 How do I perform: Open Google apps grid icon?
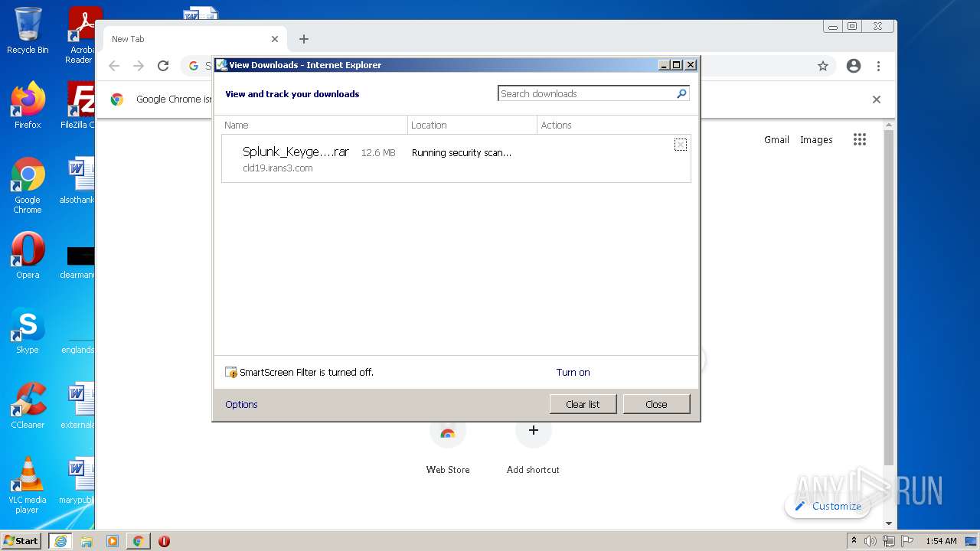click(860, 139)
